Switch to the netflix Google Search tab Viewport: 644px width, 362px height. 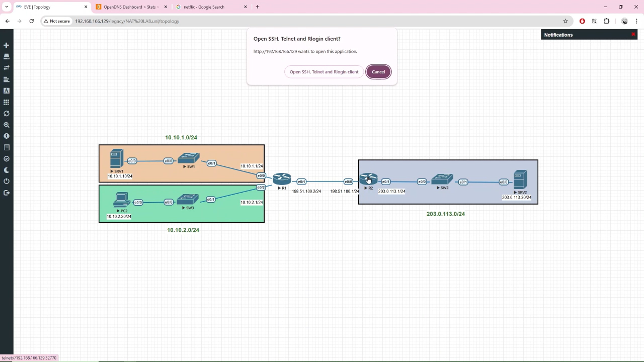pos(204,7)
